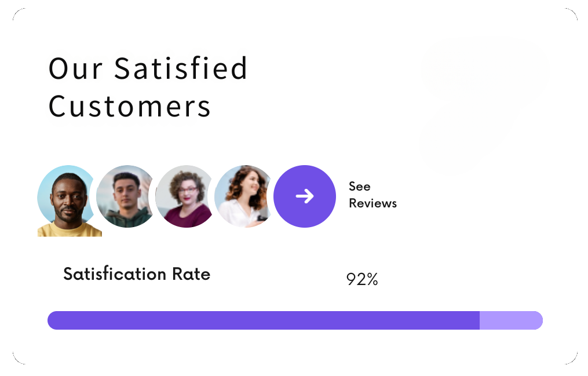
Task: Click the purple arrow circle button
Action: point(305,196)
